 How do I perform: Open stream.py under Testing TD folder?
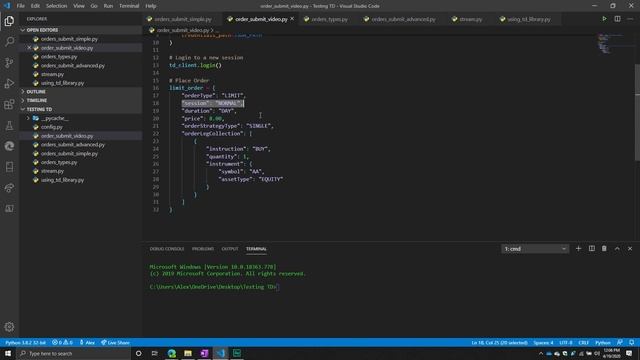point(52,171)
